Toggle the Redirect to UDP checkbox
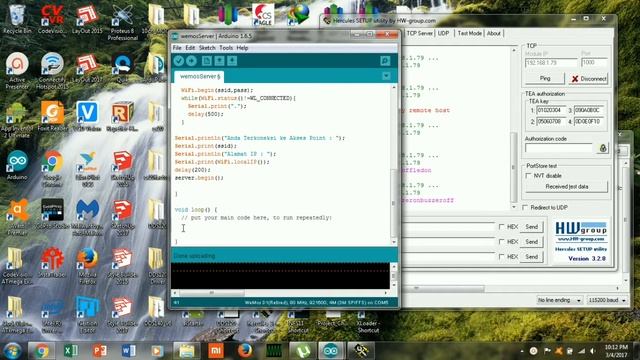Screen dimensions: 640x360 (x=525, y=207)
